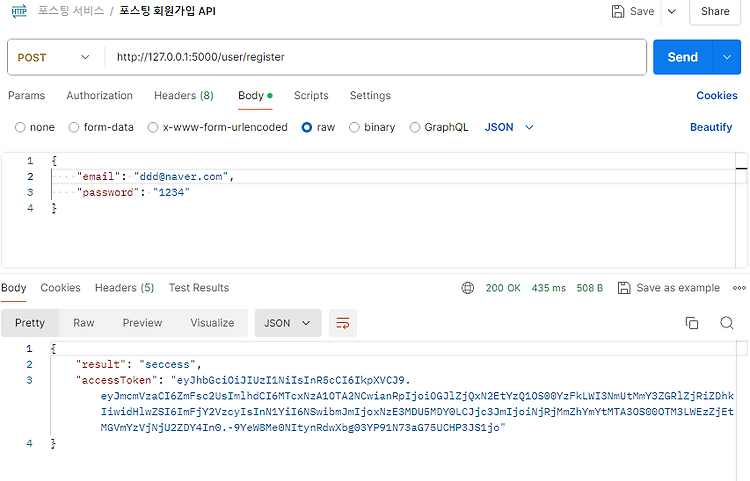Switch response view to Raw
The image size is (750, 481).
click(x=84, y=323)
